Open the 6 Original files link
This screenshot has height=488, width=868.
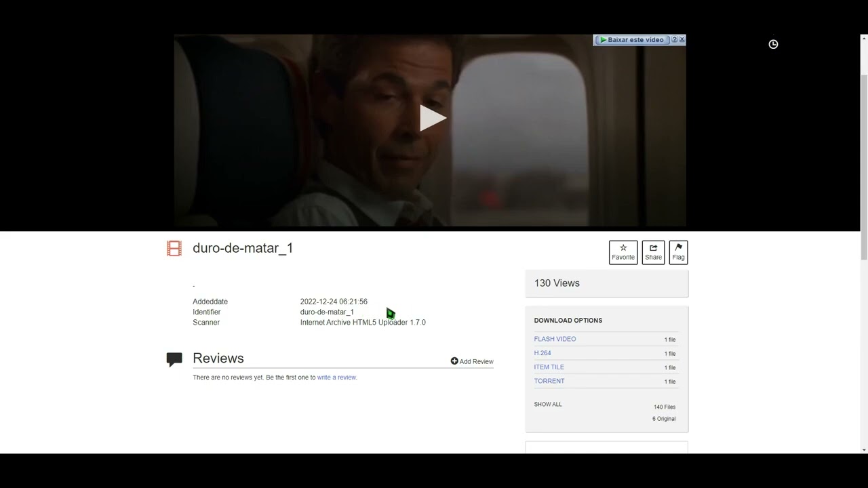click(x=664, y=419)
